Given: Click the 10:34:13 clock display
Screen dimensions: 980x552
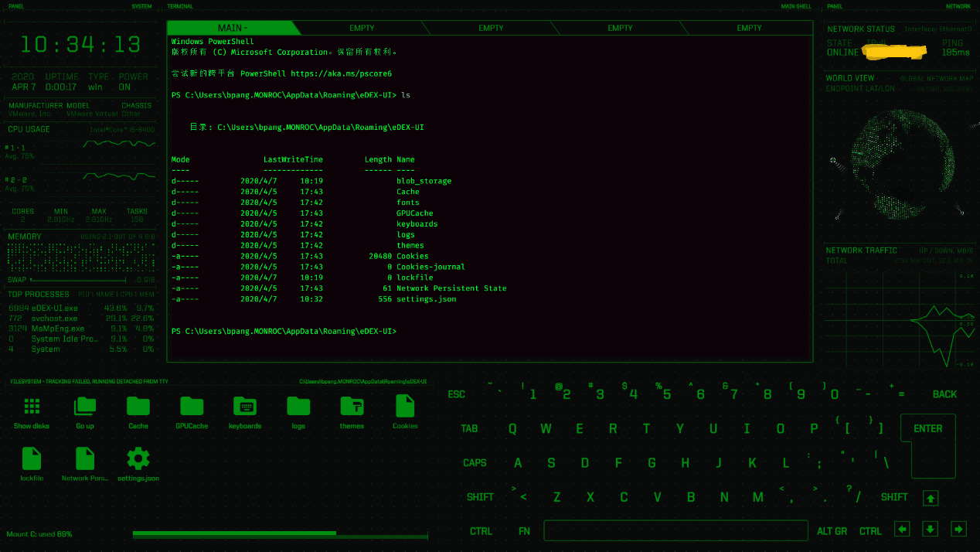Looking at the screenshot, I should [80, 44].
